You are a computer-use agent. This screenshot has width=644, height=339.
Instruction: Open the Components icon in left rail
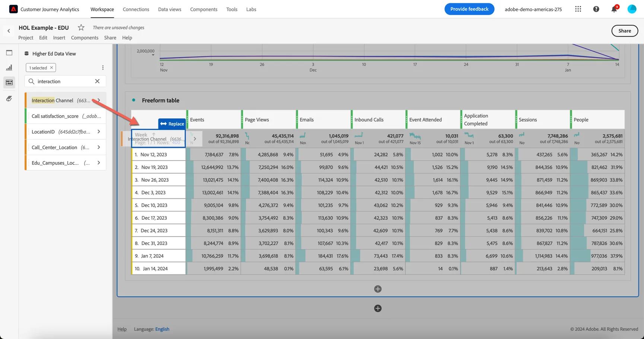[9, 82]
